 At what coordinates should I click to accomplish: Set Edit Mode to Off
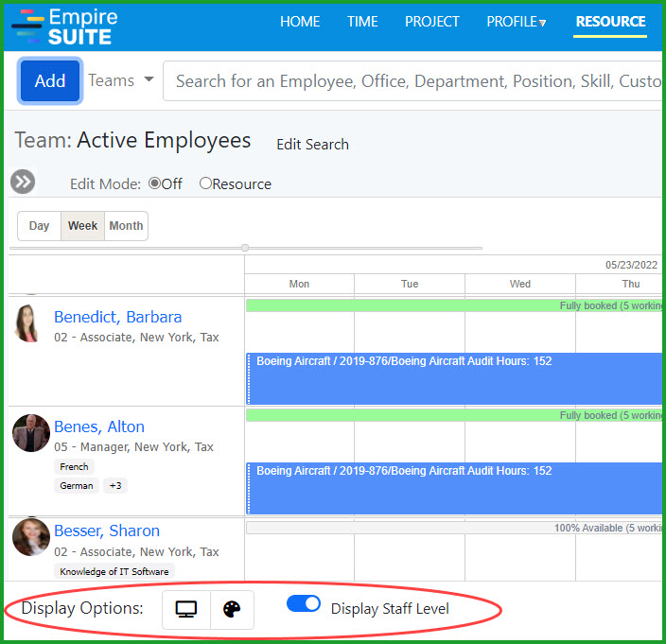154,183
